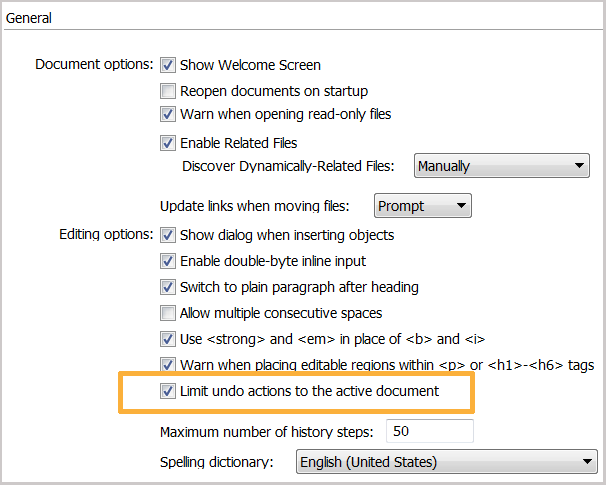Click the General section heading
Viewport: 606px width, 485px height.
coord(29,18)
